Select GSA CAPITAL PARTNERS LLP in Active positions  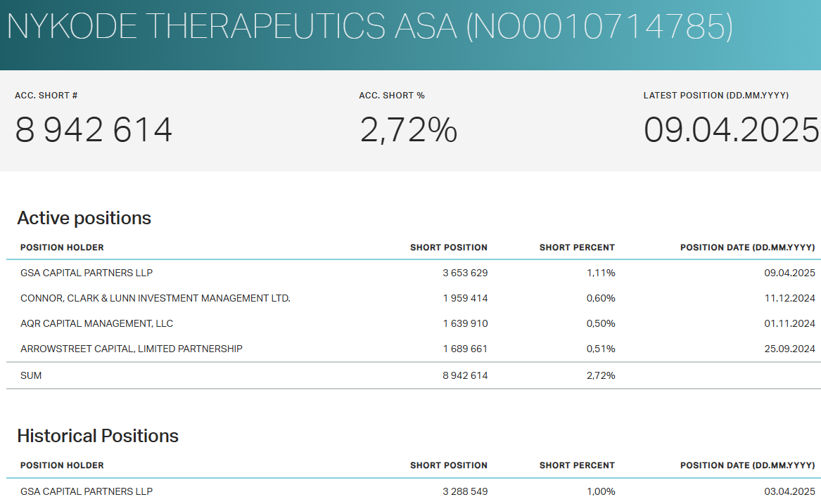point(87,273)
